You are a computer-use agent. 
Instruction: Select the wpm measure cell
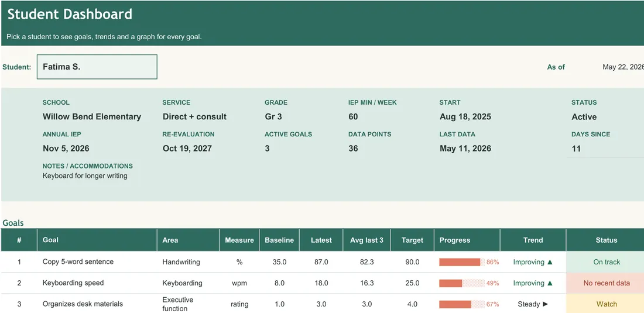point(239,283)
